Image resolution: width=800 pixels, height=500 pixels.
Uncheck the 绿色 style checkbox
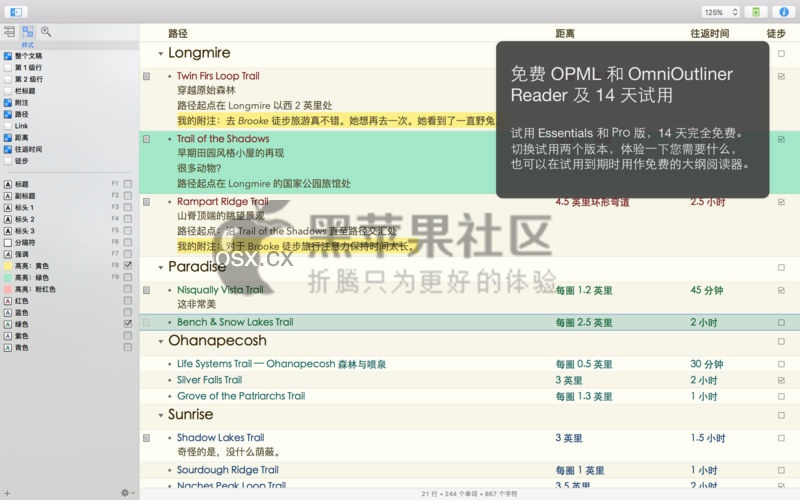tap(128, 324)
